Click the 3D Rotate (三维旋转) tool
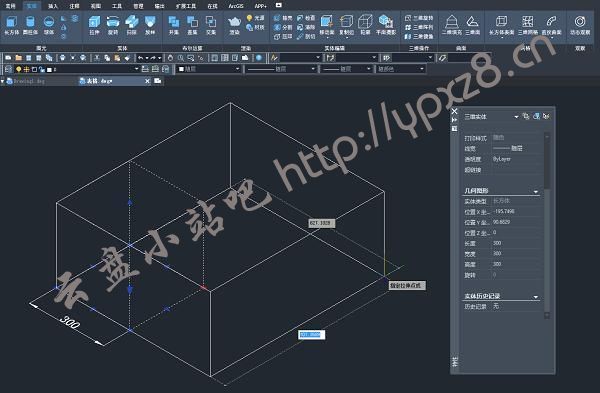 [419, 18]
